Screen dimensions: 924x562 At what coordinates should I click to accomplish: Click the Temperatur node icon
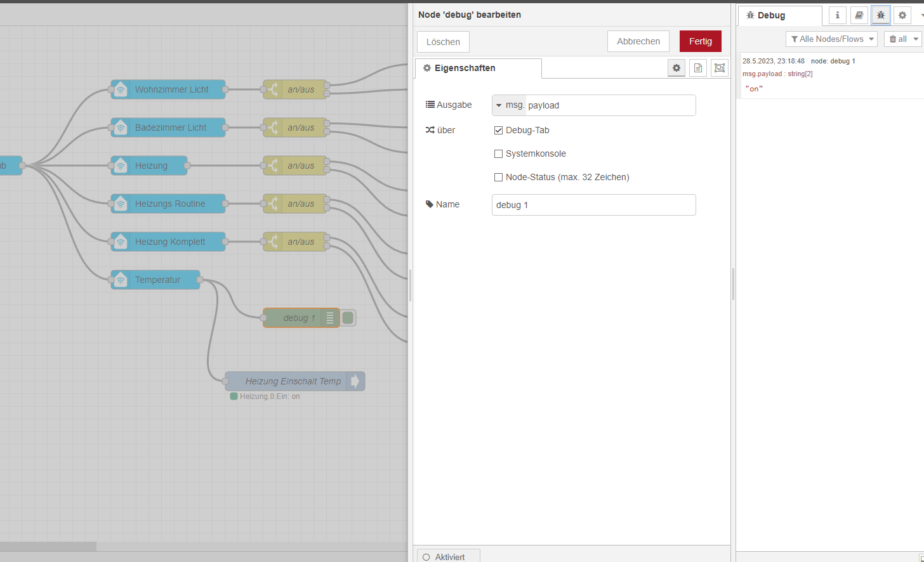[121, 280]
